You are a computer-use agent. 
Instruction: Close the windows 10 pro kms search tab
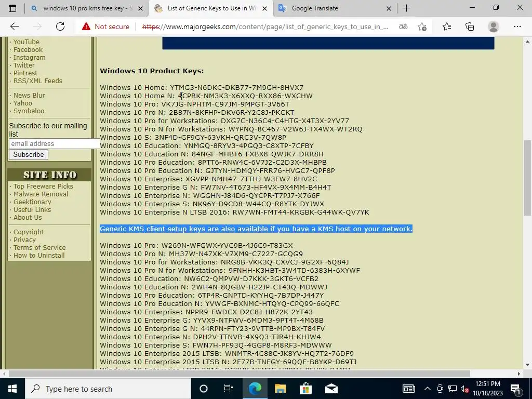[x=140, y=8]
